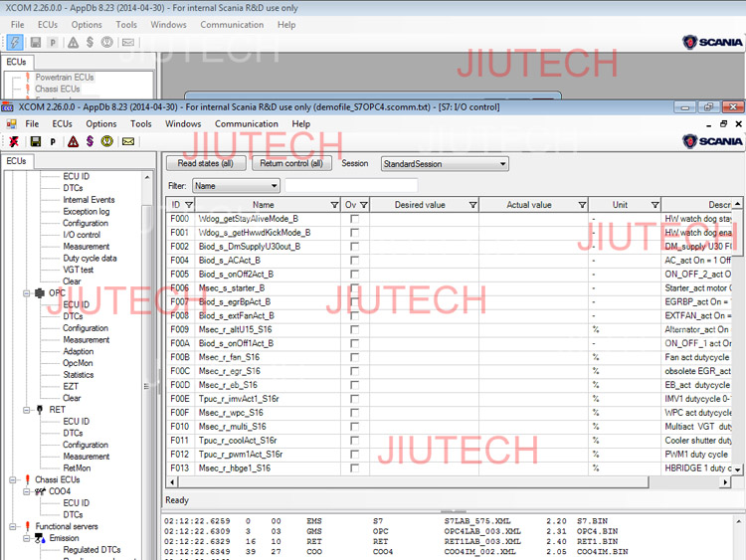
Task: Click the Emission node icon in tree
Action: [41, 538]
